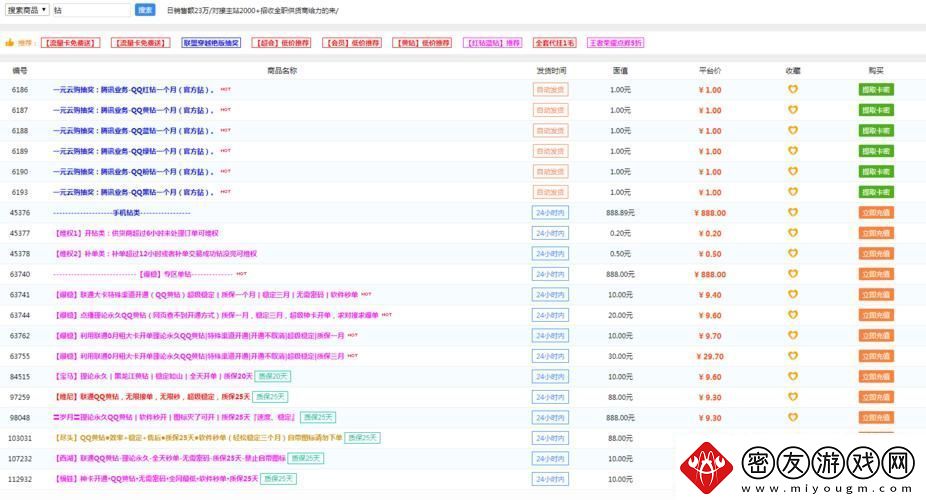Click green 提取卡密 button for item 6187
This screenshot has height=500, width=926.
point(876,110)
